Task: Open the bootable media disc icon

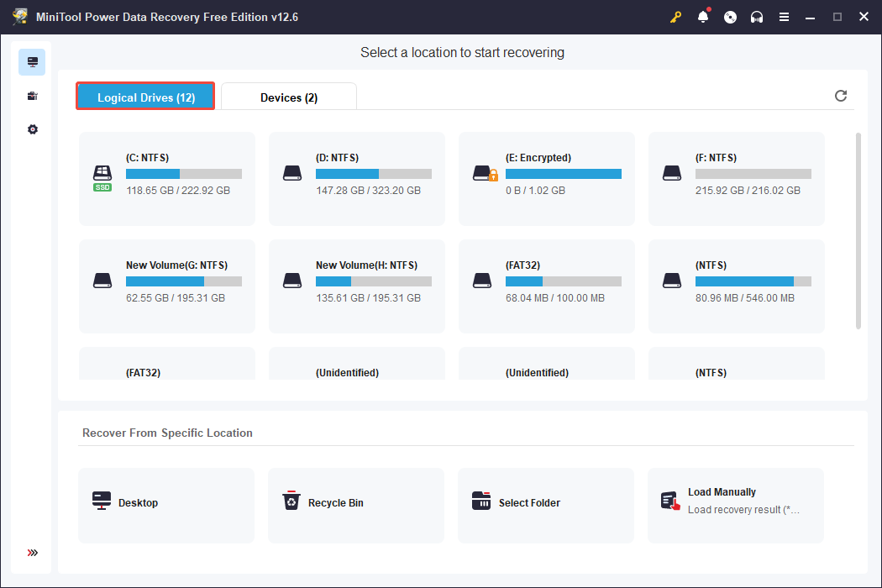Action: coord(730,16)
